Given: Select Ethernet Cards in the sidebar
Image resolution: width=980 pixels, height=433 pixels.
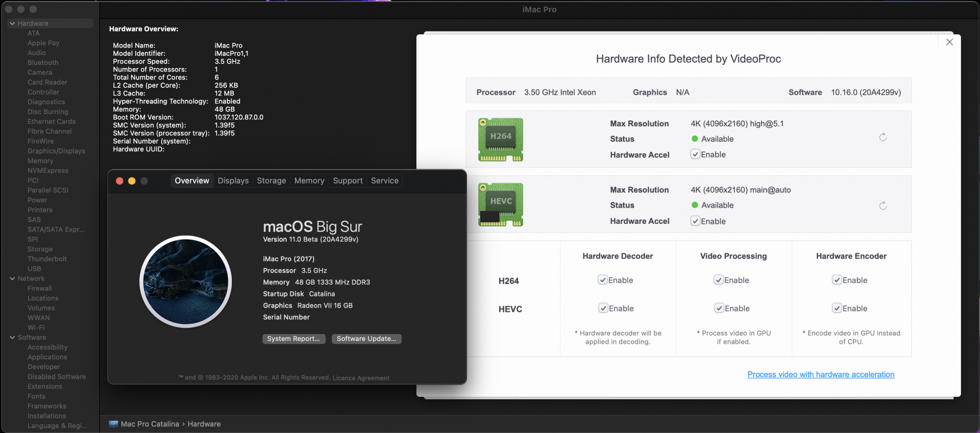Looking at the screenshot, I should coord(51,121).
